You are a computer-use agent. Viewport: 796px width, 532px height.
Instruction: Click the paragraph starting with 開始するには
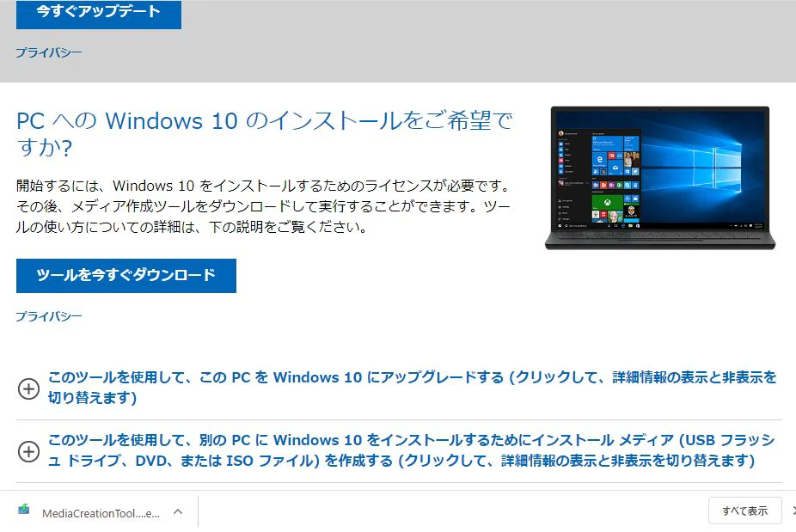pos(263,206)
